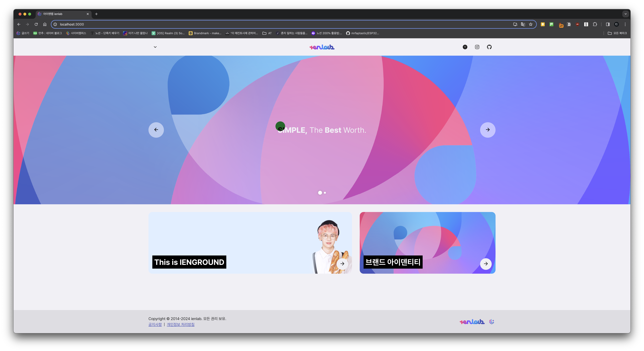Image resolution: width=644 pixels, height=351 pixels.
Task: Click the 개인정보 처리방침 link
Action: (181, 324)
